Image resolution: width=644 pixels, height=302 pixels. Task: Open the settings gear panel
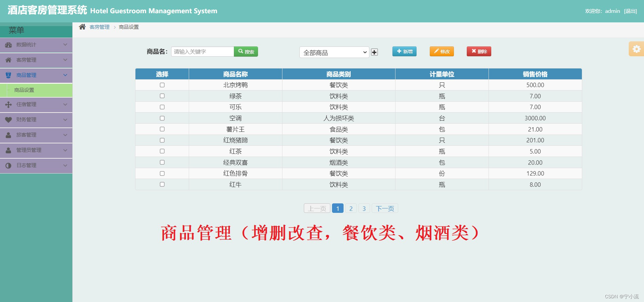(x=637, y=49)
